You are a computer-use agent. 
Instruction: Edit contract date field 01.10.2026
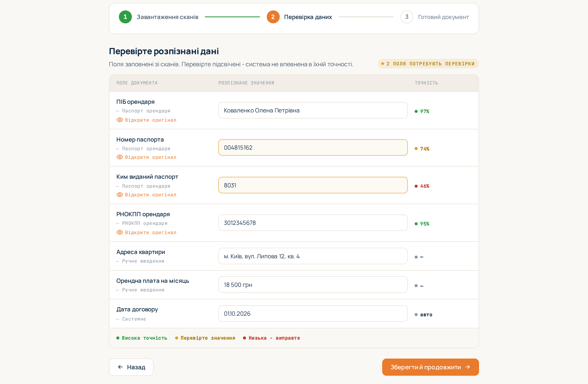[313, 313]
